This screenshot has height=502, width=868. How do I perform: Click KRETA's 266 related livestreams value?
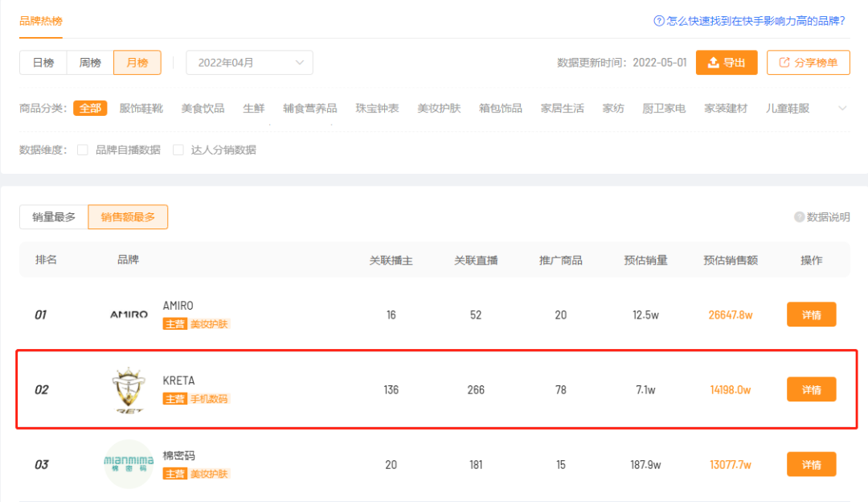[x=476, y=390]
